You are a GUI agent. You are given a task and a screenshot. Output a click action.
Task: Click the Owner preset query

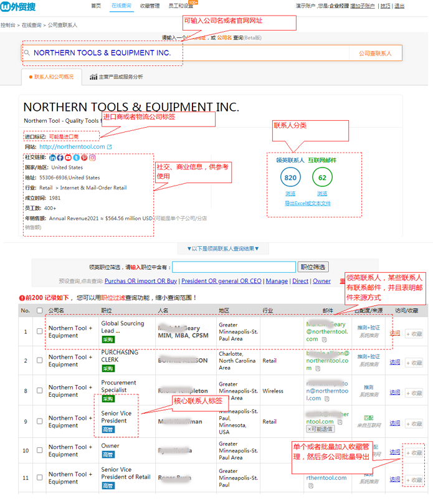[321, 281]
